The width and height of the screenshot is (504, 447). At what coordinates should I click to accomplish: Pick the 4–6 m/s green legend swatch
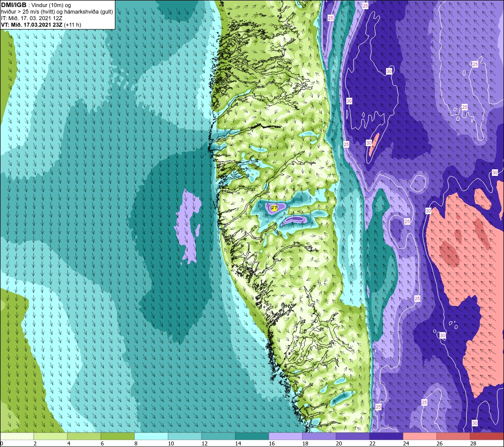pyautogui.click(x=84, y=436)
